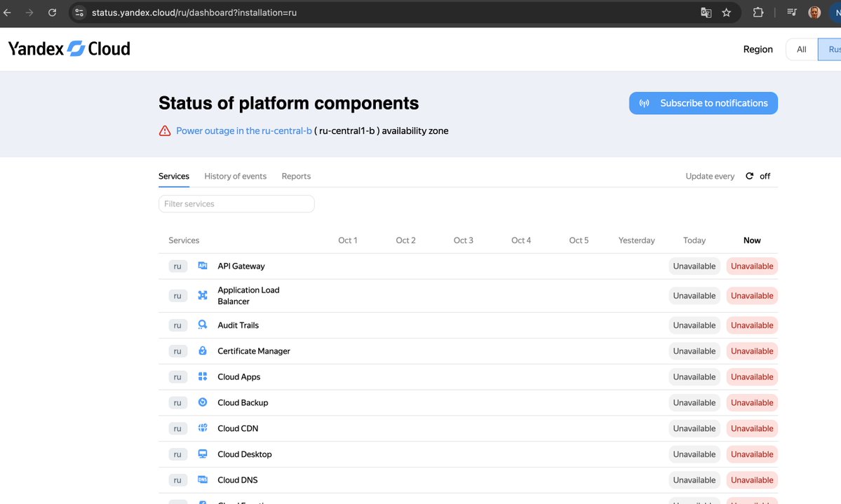Image resolution: width=841 pixels, height=504 pixels.
Task: Go back with the browser back arrow
Action: click(8, 13)
